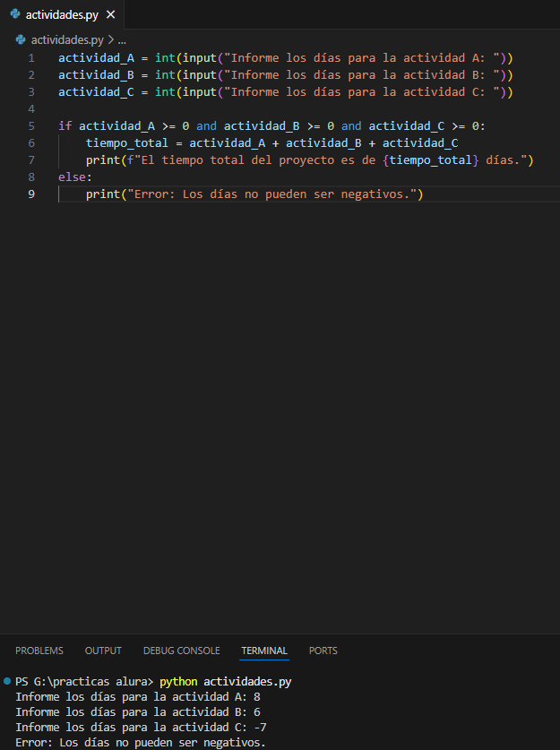Close the actividades.py editor tab
Image resolution: width=560 pixels, height=750 pixels.
pos(110,15)
